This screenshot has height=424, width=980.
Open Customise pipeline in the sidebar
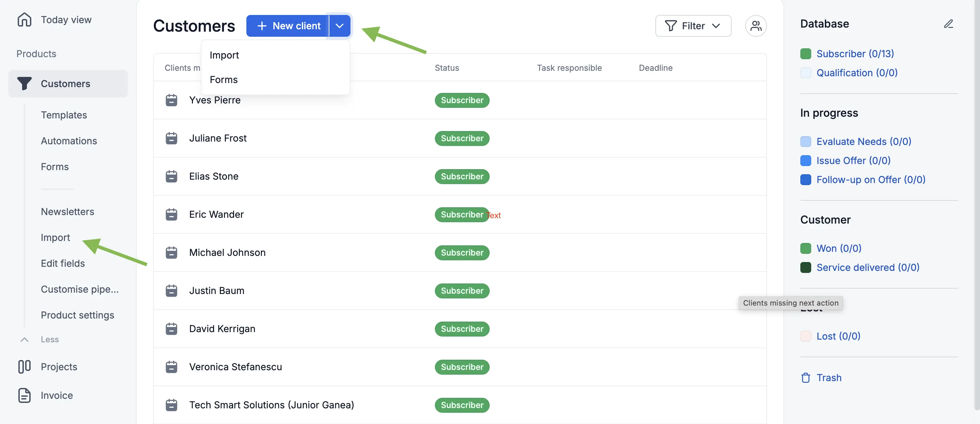point(80,289)
